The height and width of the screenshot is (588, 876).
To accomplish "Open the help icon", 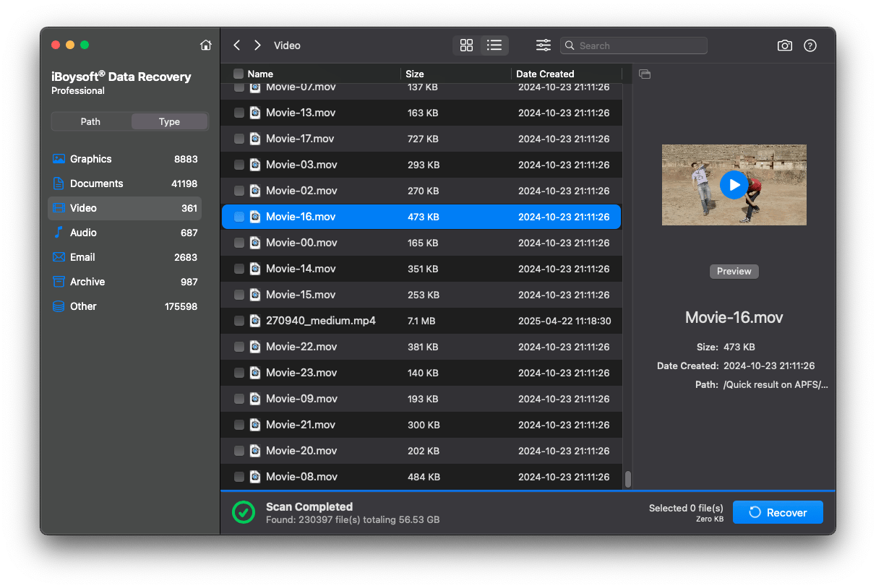I will tap(810, 45).
